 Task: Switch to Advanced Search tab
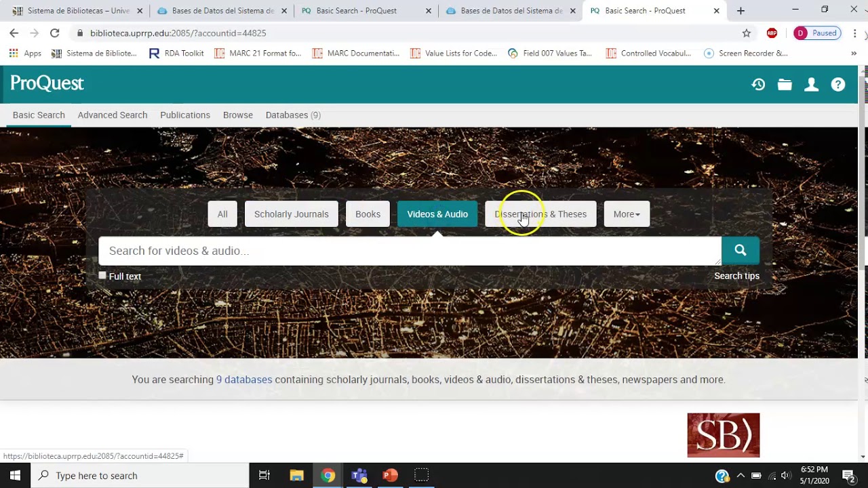[x=113, y=115]
